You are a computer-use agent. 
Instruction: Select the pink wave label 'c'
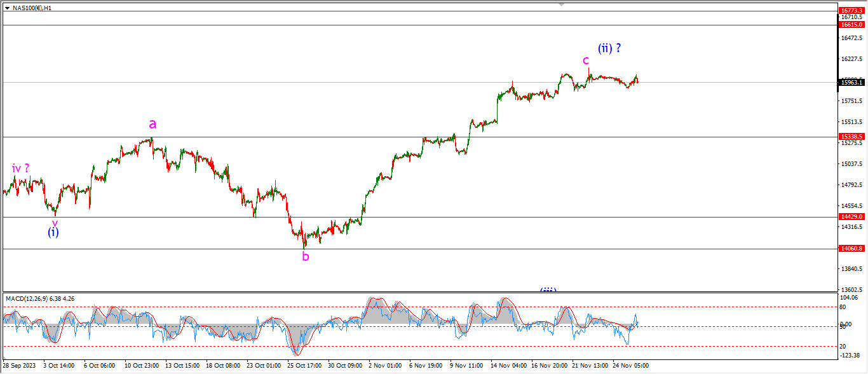[x=586, y=60]
